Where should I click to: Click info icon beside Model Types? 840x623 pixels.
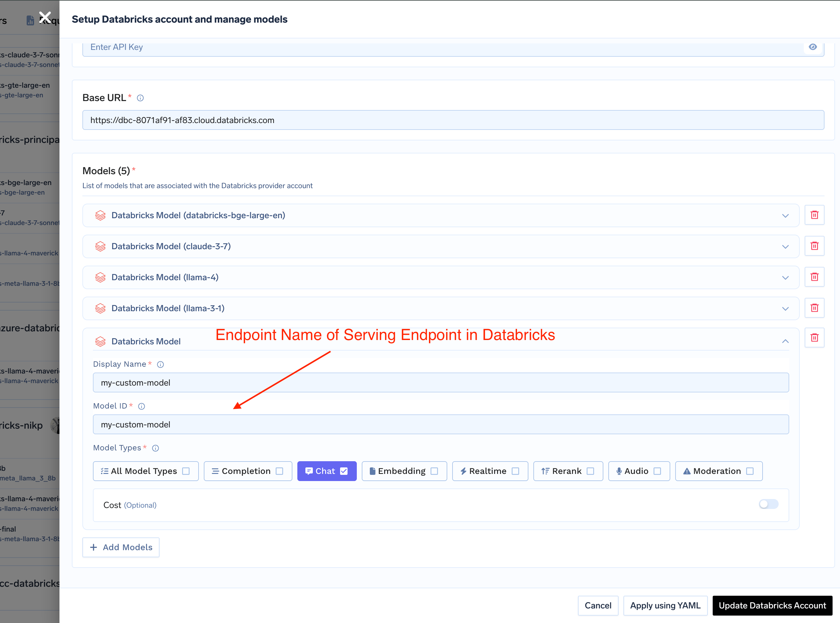(x=155, y=448)
